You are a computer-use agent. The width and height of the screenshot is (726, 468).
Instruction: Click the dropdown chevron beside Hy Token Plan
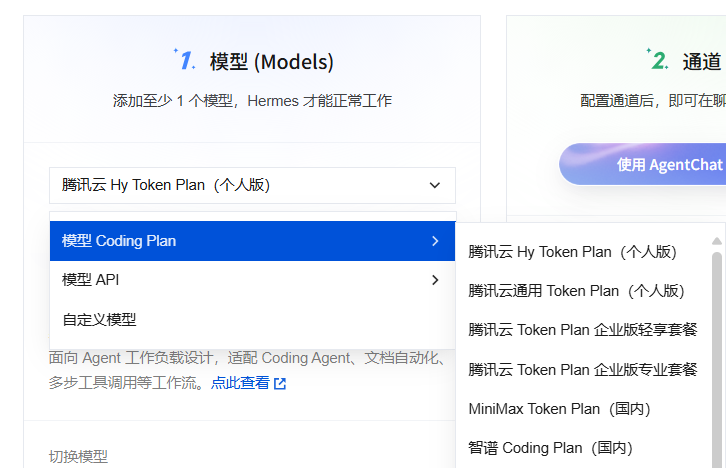434,185
